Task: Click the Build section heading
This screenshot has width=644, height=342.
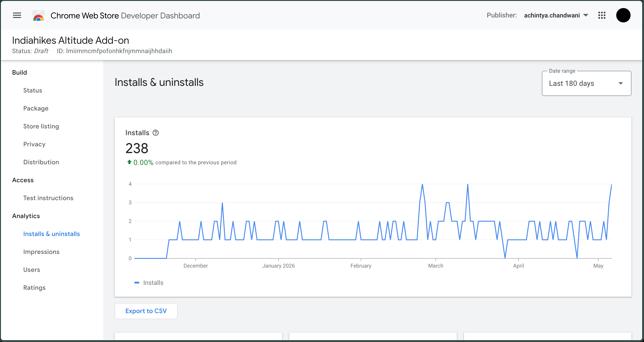Action: pyautogui.click(x=19, y=73)
